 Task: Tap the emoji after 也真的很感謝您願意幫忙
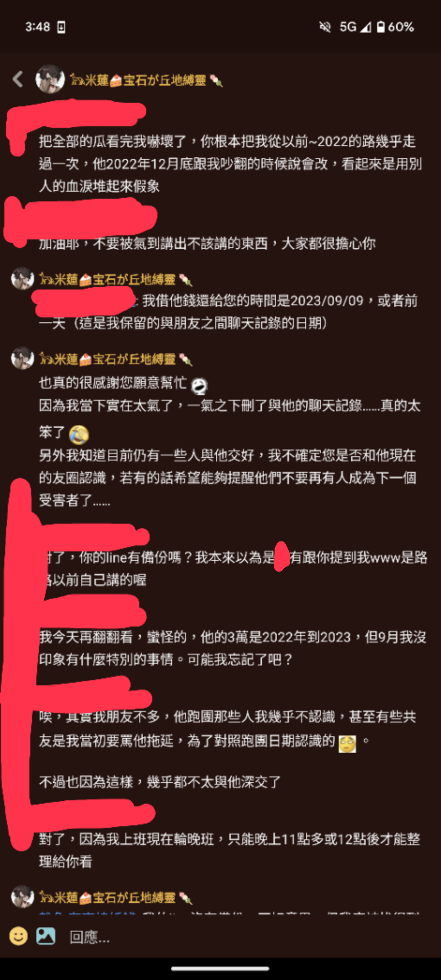click(x=199, y=386)
